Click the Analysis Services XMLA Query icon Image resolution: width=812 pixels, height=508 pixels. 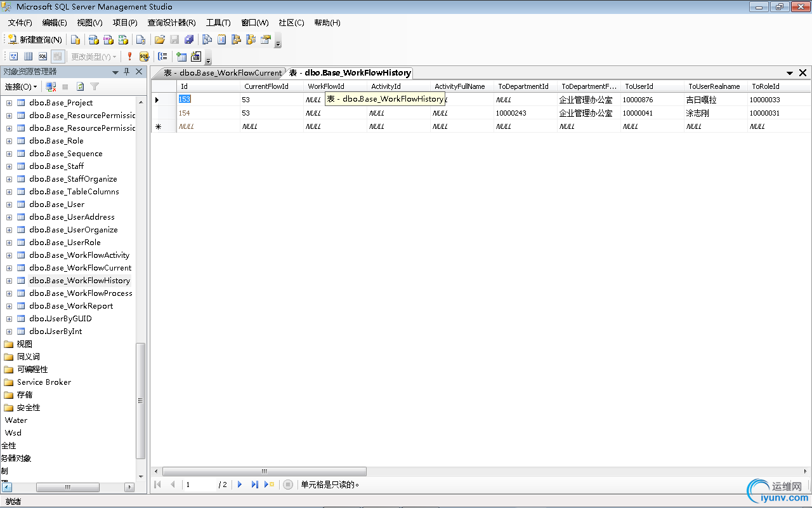click(124, 40)
